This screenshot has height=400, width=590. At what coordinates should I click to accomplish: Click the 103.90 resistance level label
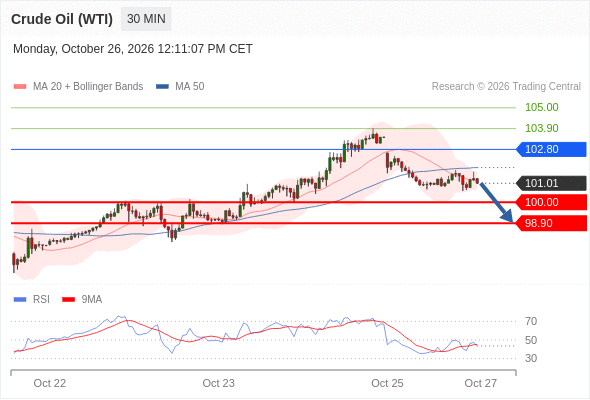(x=541, y=128)
